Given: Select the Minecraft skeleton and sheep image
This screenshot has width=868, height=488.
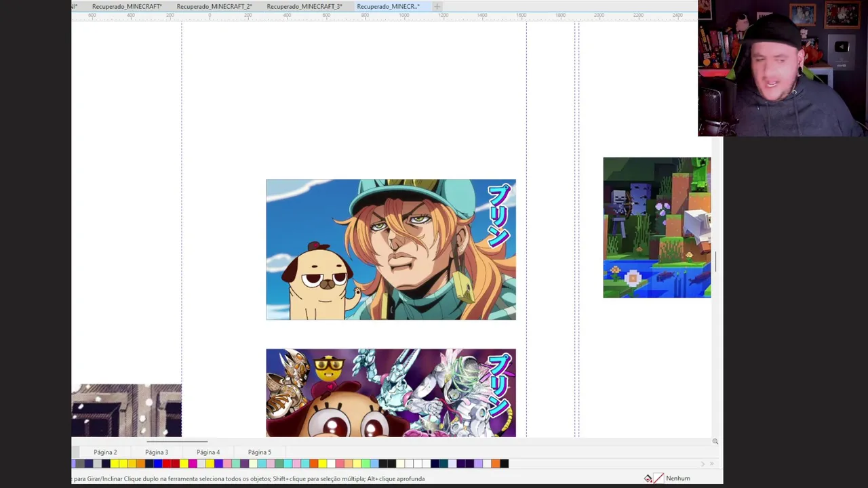Looking at the screenshot, I should click(x=657, y=228).
